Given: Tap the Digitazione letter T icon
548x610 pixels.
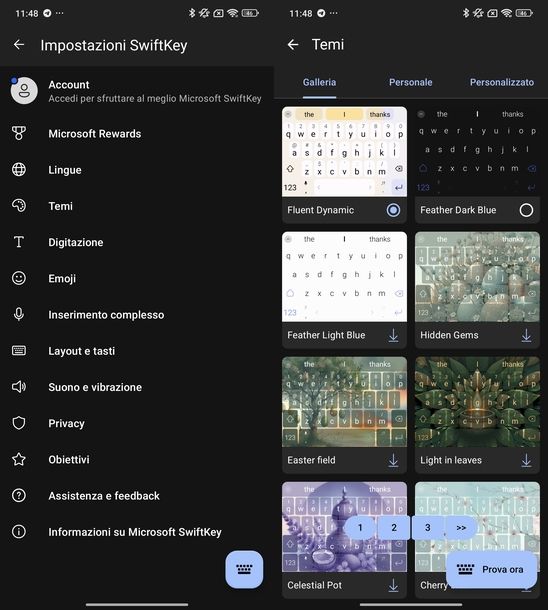Looking at the screenshot, I should [x=19, y=242].
